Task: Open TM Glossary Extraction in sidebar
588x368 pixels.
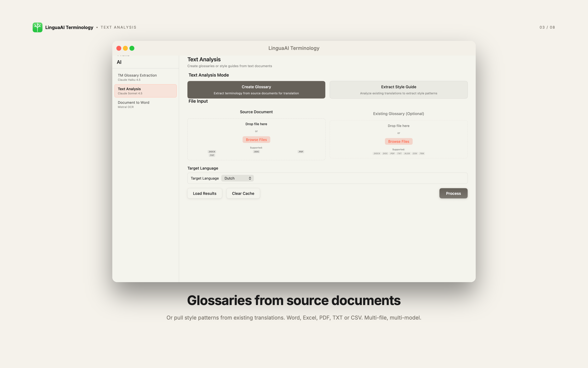Action: (146, 77)
